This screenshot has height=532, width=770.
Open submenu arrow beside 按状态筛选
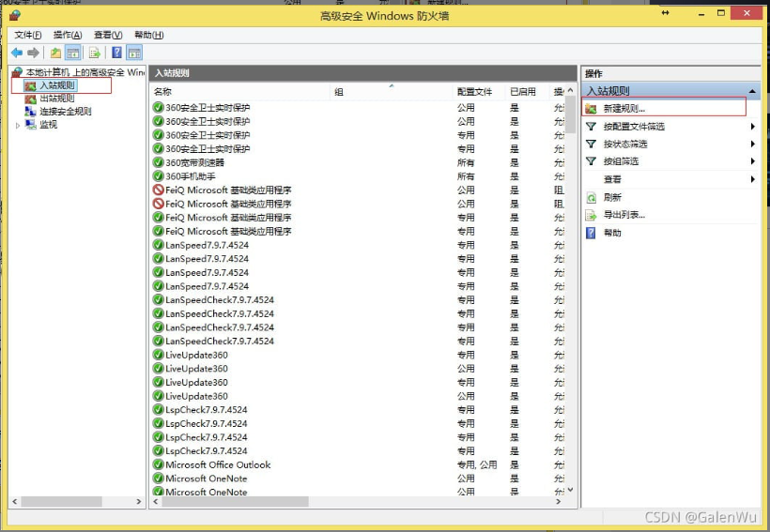click(x=752, y=144)
